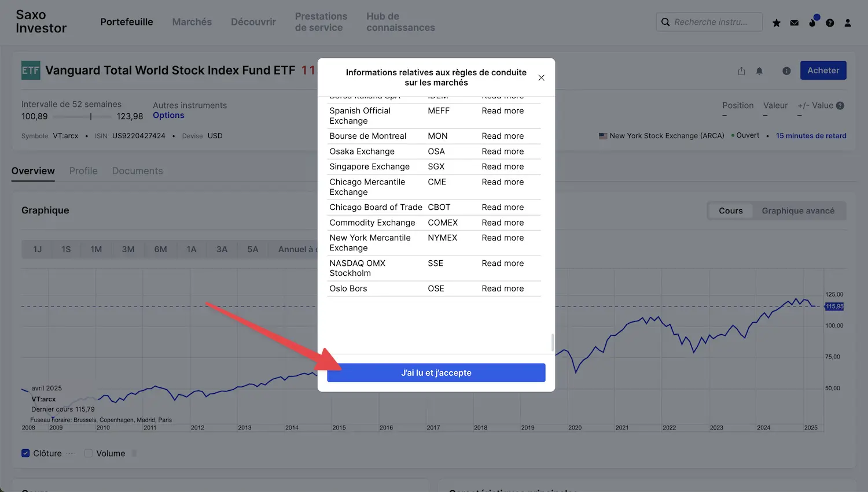
Task: Open Prestations de service
Action: click(321, 22)
